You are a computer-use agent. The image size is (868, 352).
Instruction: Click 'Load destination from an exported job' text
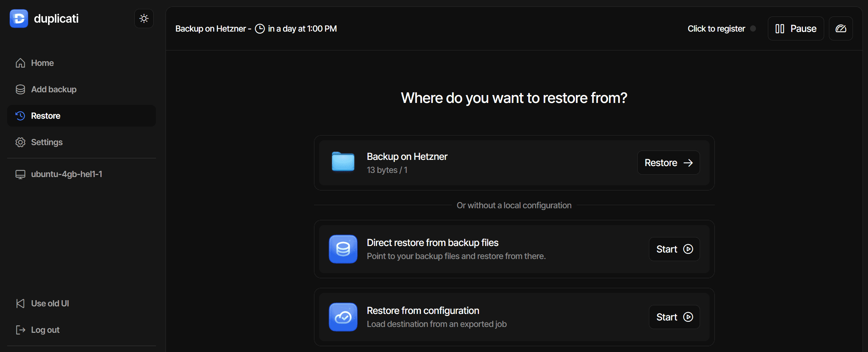436,324
